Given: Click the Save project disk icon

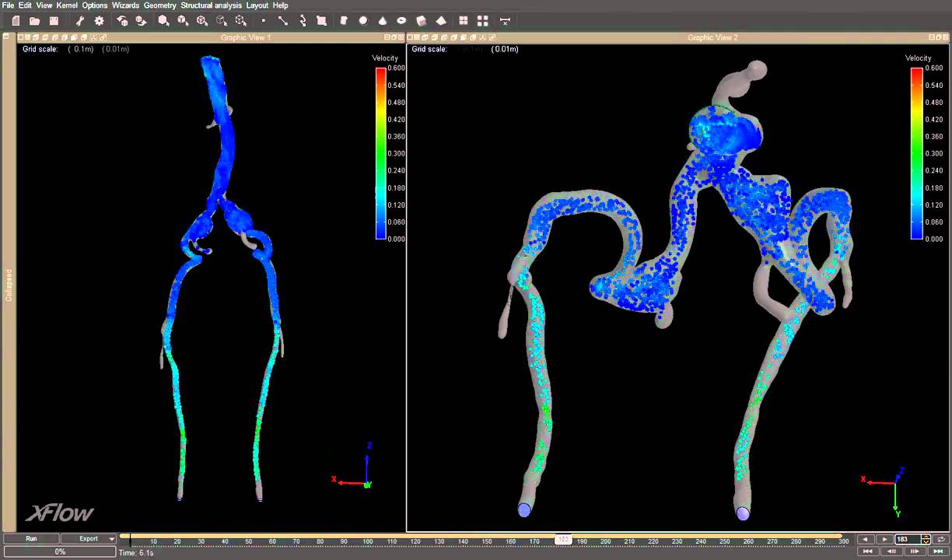Looking at the screenshot, I should (x=54, y=21).
